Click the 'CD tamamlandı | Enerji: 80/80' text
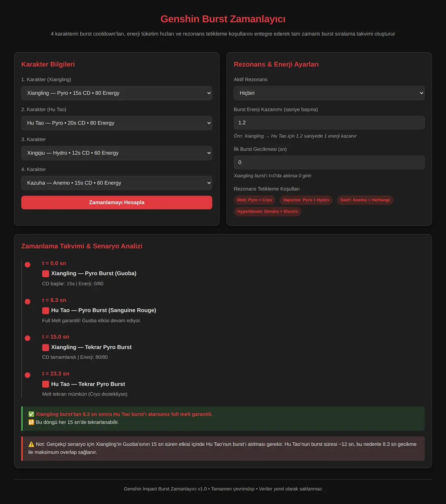 click(x=75, y=357)
